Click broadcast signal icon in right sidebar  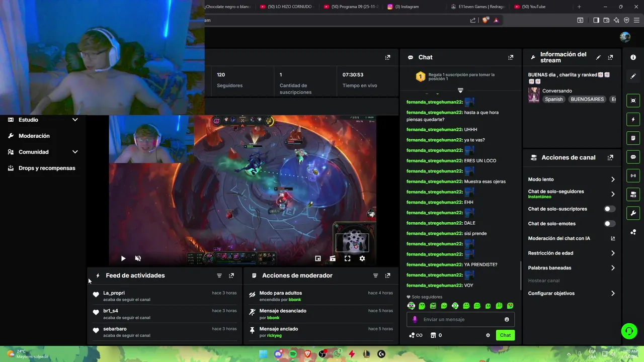633,175
